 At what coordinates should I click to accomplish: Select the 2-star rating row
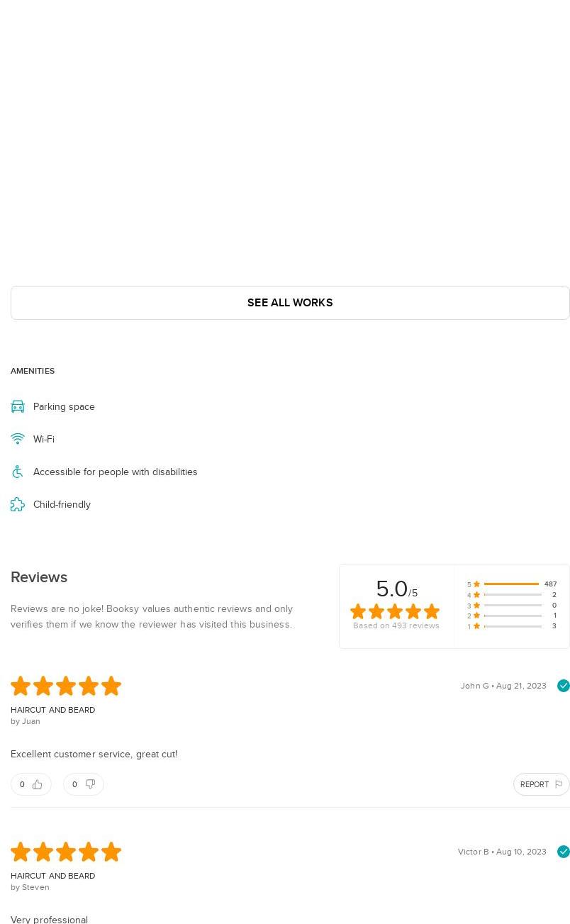tap(512, 616)
